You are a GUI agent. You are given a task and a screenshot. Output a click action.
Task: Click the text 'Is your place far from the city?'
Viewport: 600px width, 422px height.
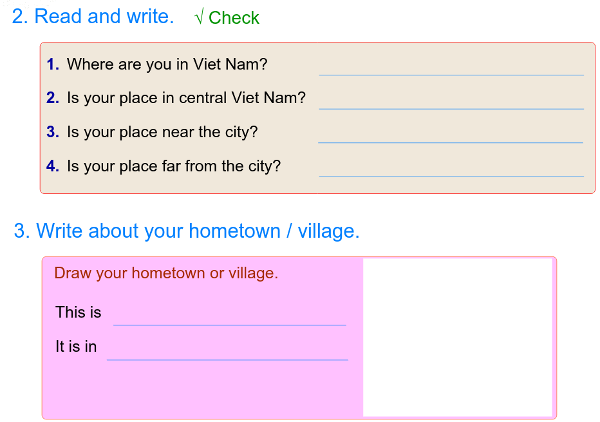coord(174,166)
